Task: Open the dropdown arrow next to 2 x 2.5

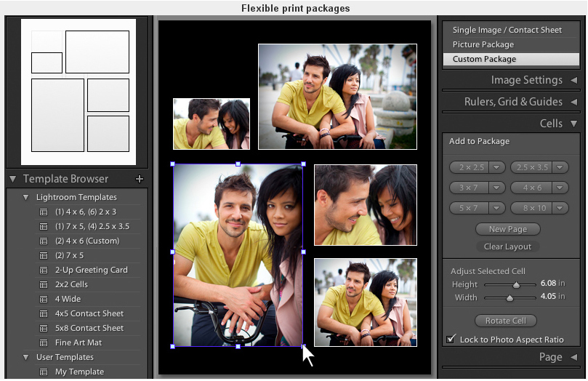Action: point(498,167)
